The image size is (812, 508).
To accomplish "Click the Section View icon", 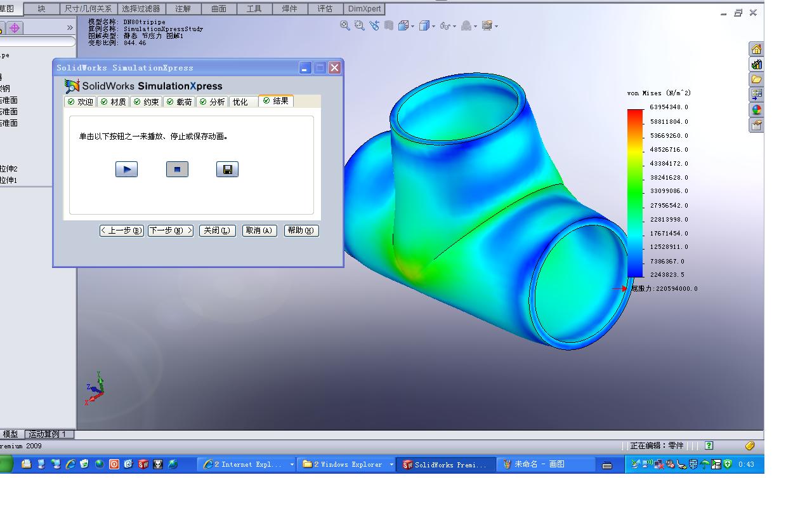I will click(388, 25).
